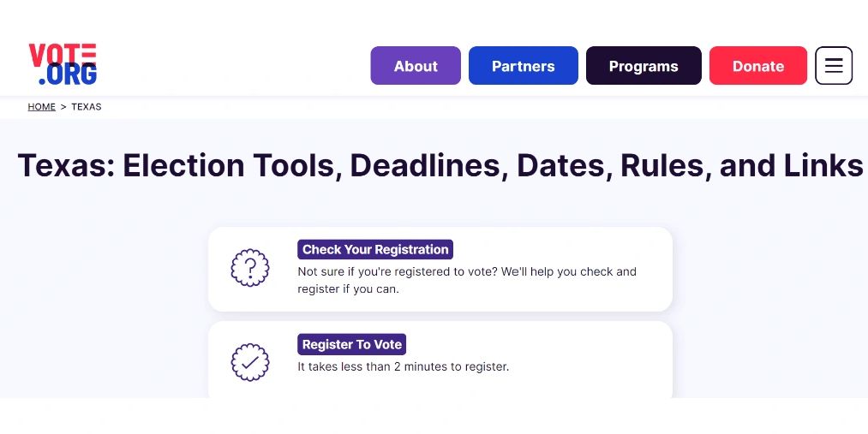Open the Check Your Registration link
The width and height of the screenshot is (868, 434).
point(375,250)
